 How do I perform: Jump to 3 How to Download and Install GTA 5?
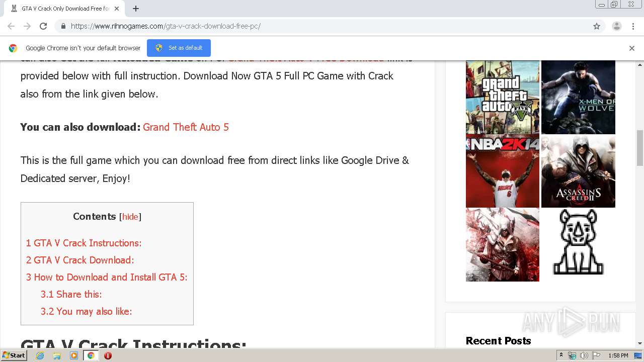point(107,277)
